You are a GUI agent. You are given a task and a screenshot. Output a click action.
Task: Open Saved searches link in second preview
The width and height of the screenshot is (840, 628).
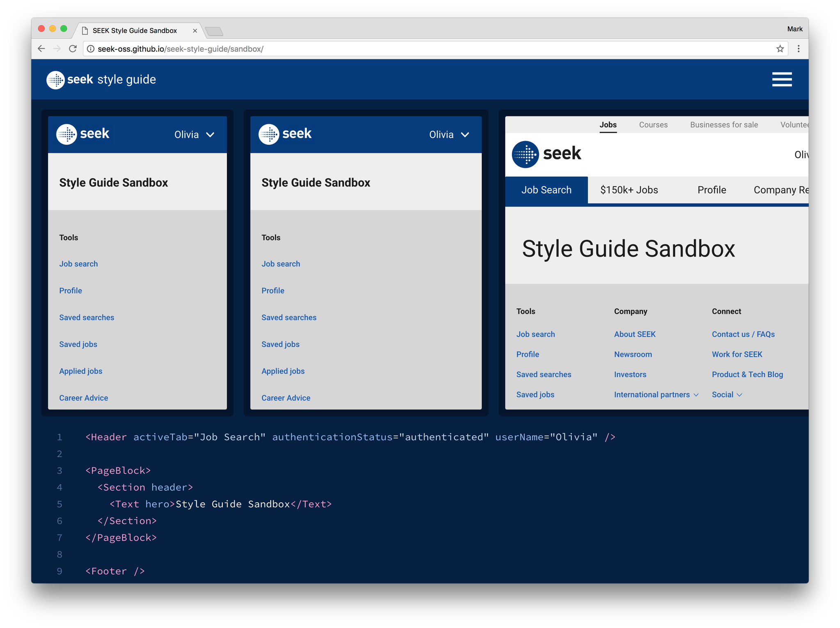pyautogui.click(x=289, y=318)
